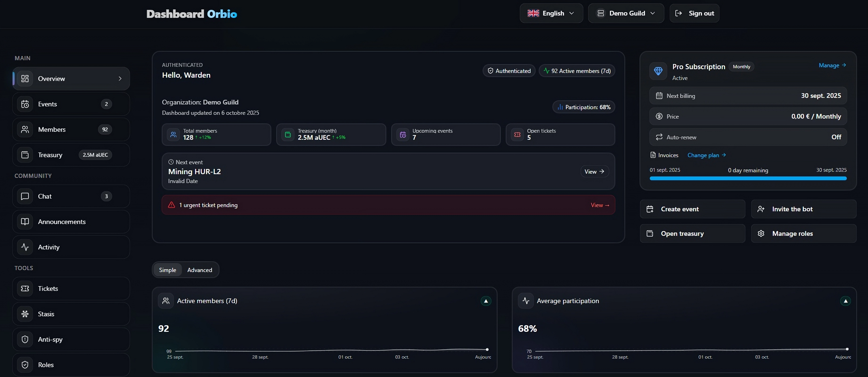Viewport: 868px width, 377px height.
Task: Toggle the Auto-renew Off setting row
Action: click(x=748, y=137)
